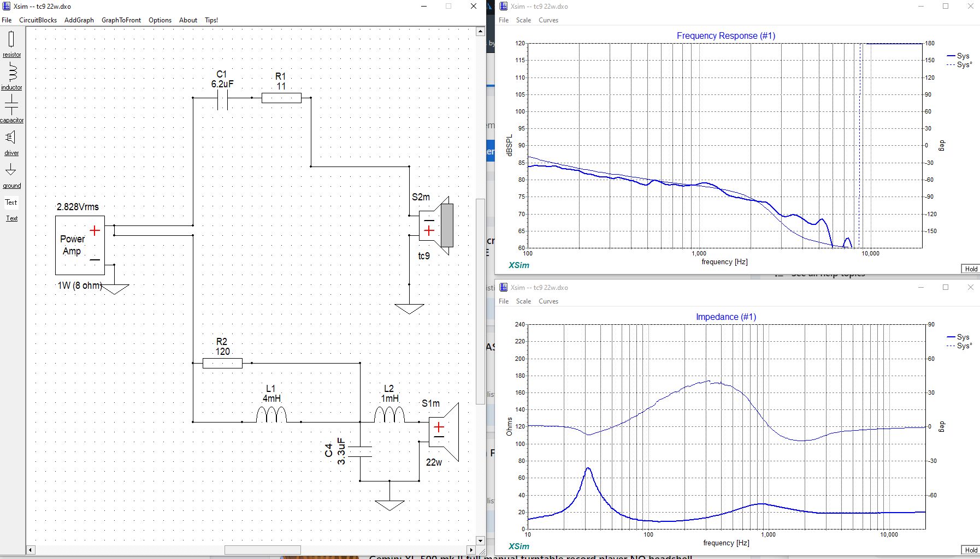This screenshot has width=980, height=559.
Task: Click Xsim icon in Frequency Response title bar
Action: tap(504, 6)
